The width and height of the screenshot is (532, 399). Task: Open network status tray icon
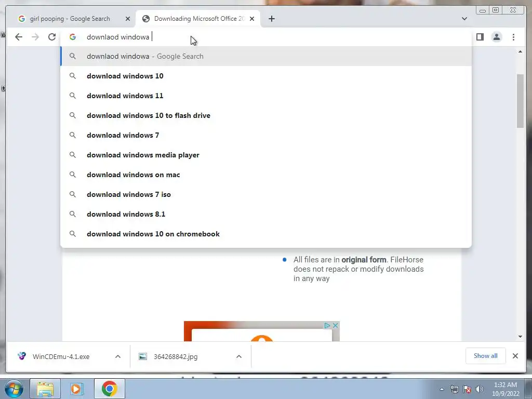click(x=454, y=390)
